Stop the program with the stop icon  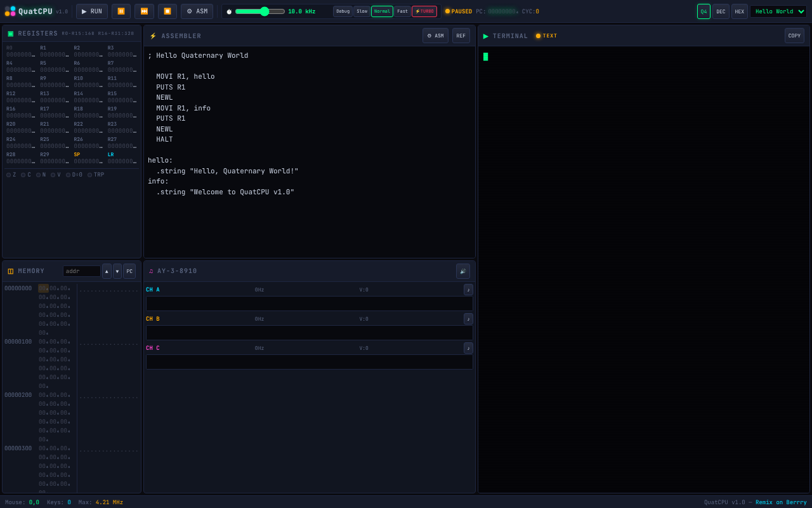point(167,11)
